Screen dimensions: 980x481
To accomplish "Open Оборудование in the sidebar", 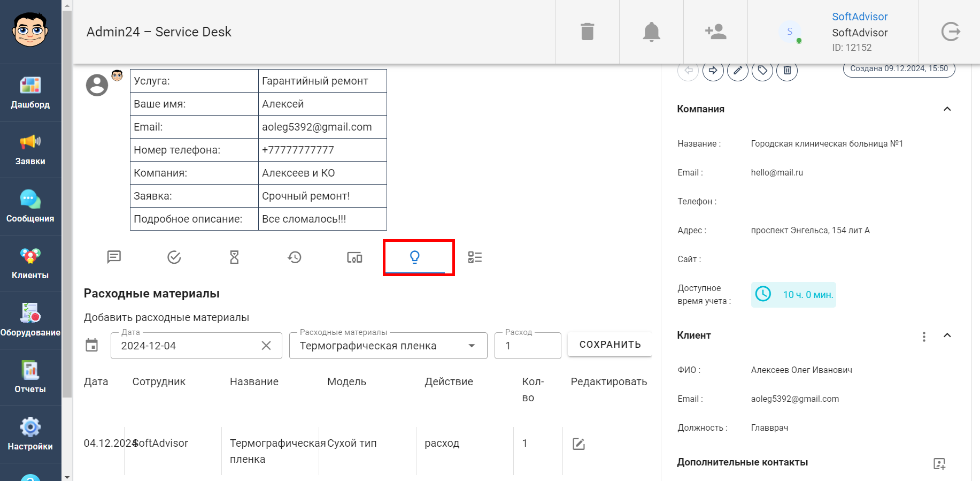I will click(x=30, y=320).
